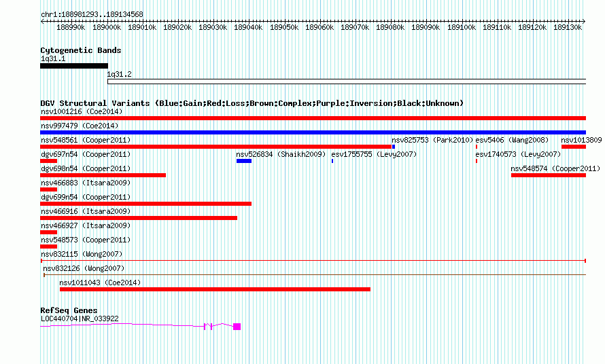Click the nsv548574 red loss bar
Viewport: 605px width, 364px height.
(549, 175)
